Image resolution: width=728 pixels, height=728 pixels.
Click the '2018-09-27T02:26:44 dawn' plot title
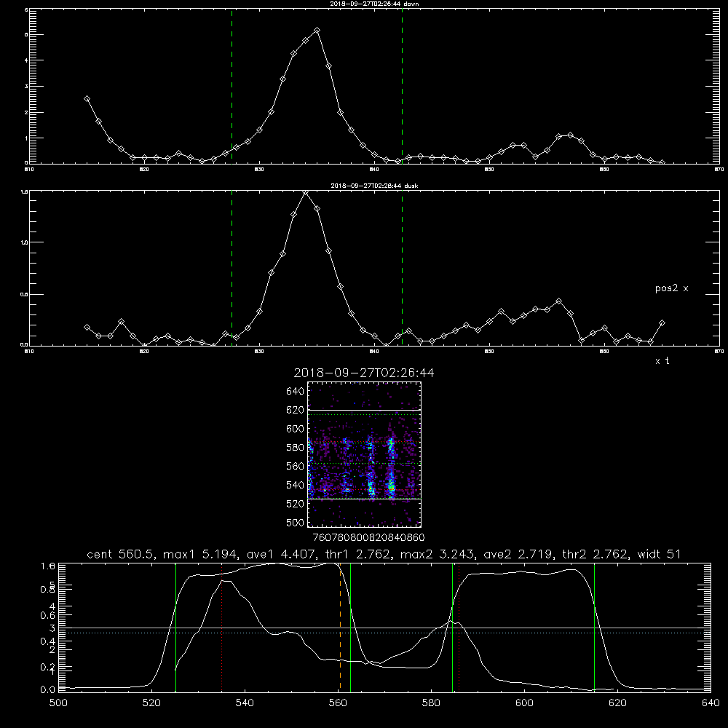tap(374, 3)
